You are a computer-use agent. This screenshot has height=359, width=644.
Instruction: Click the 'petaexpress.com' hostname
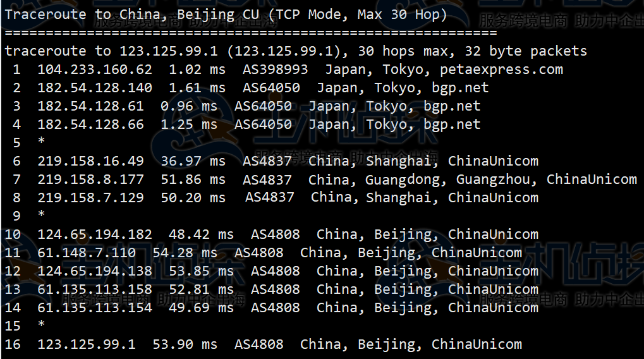click(x=501, y=70)
